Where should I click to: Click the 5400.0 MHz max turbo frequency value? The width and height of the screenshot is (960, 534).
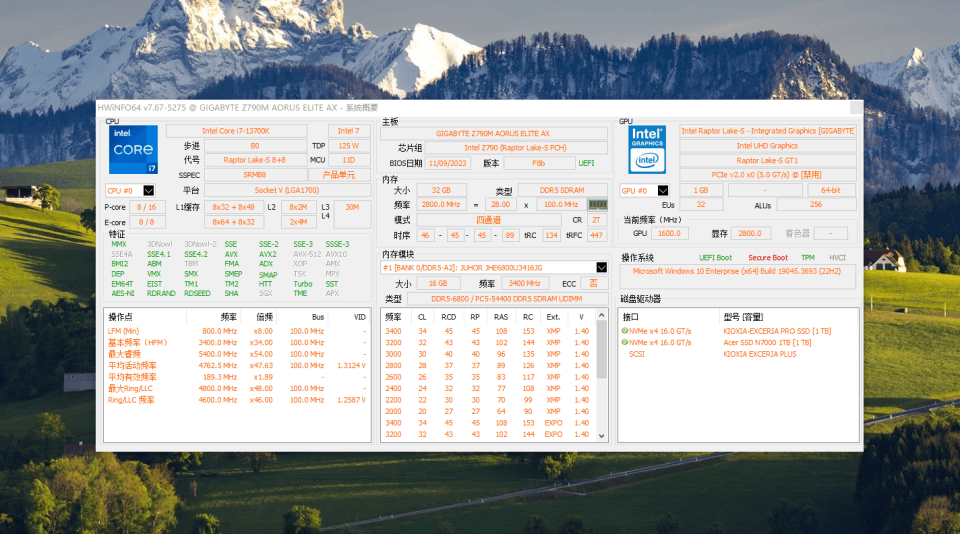217,354
